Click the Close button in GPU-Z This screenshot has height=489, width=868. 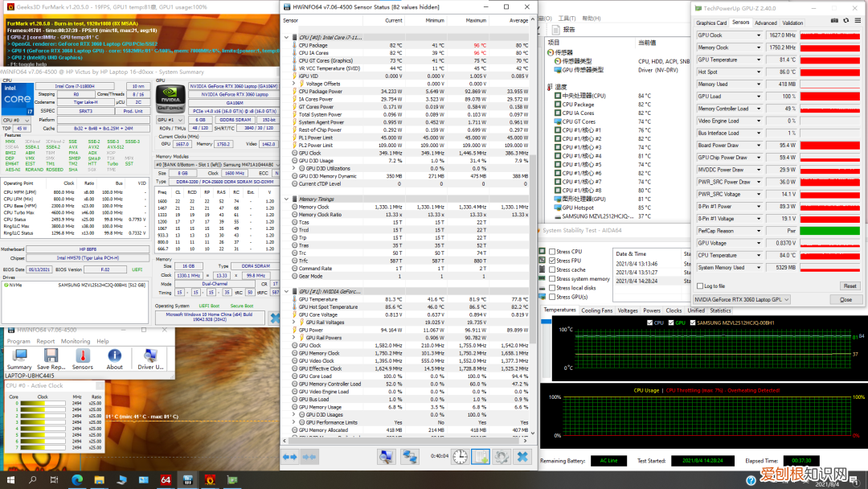click(845, 299)
